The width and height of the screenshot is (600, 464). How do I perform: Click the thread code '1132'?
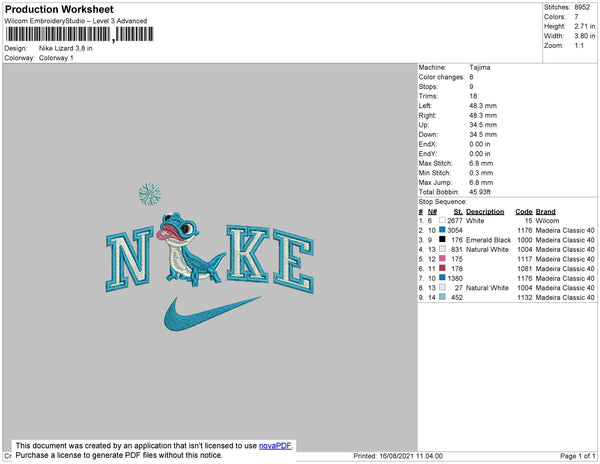point(525,297)
